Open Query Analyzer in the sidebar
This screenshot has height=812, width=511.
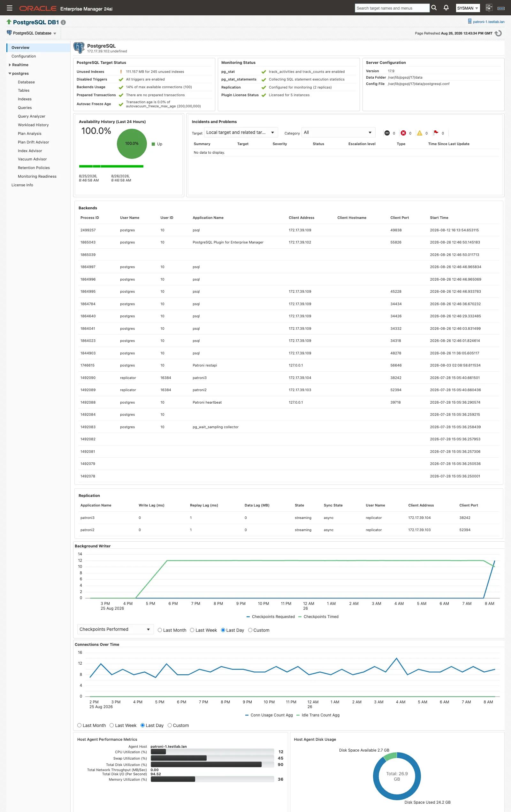tap(31, 116)
